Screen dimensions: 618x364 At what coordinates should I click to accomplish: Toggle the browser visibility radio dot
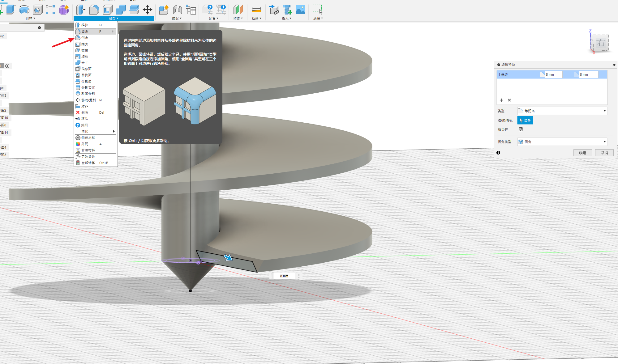tap(7, 66)
